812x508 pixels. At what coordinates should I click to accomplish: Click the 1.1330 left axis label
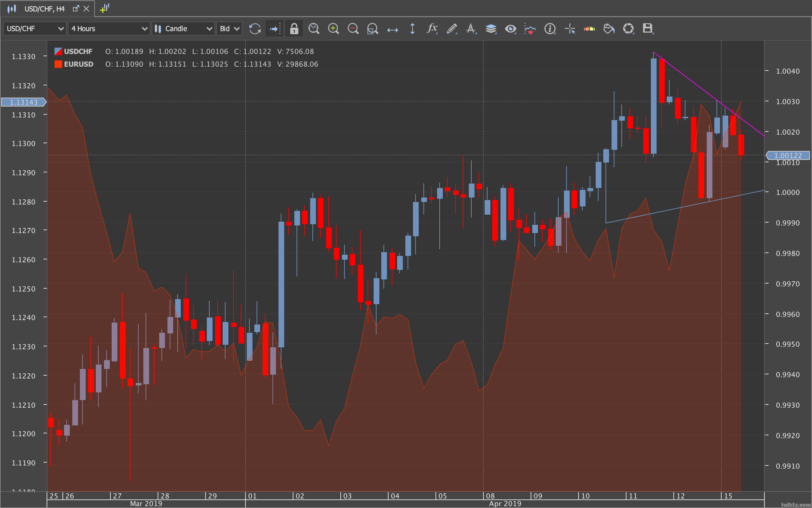[x=23, y=57]
